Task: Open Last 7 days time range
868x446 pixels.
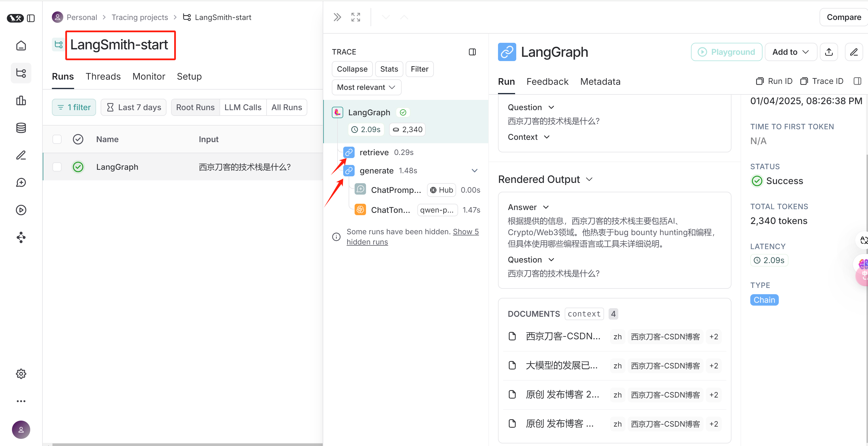Action: coord(133,107)
